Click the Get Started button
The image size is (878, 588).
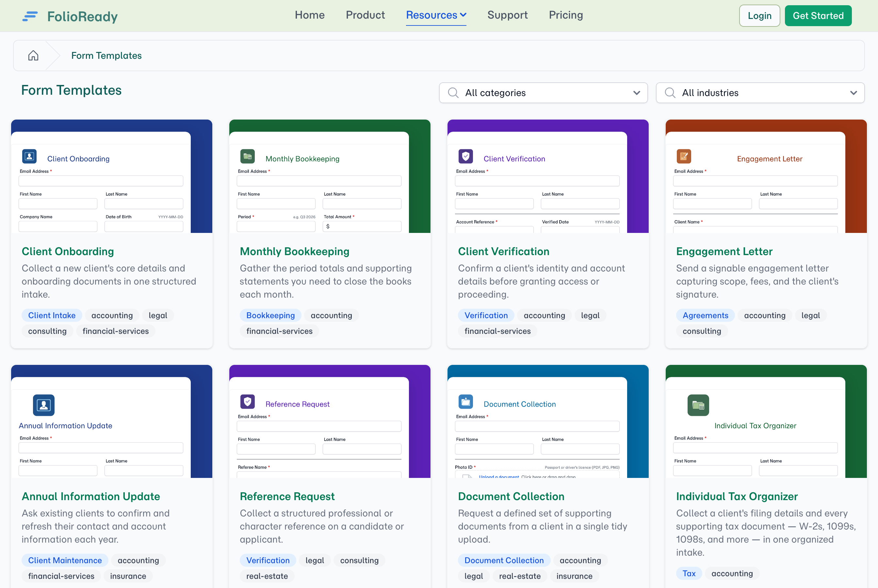(818, 16)
